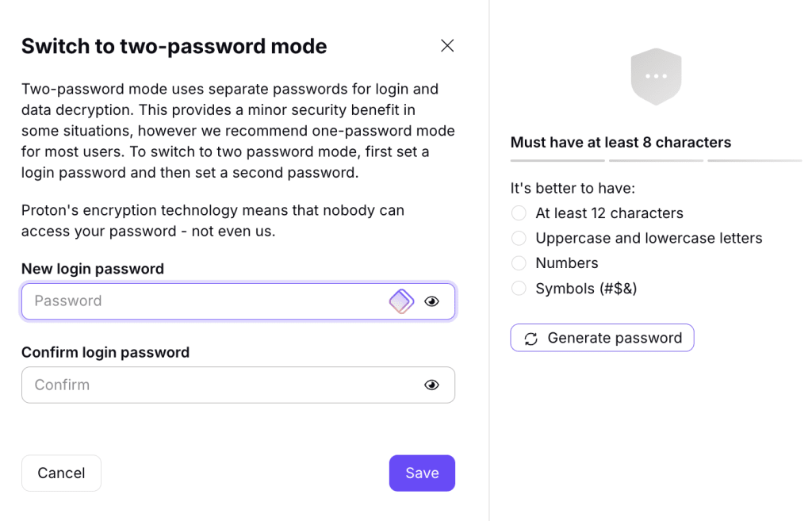Select the Uppercase and lowercase letters indicator
The height and width of the screenshot is (521, 812).
point(519,238)
